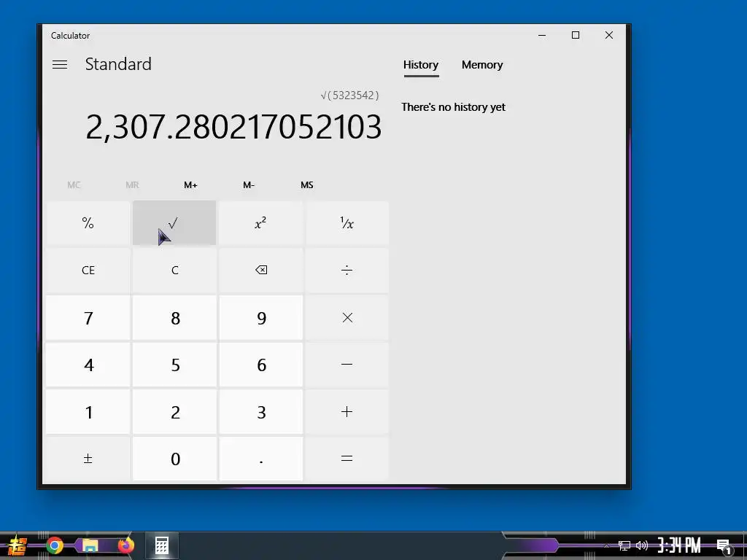Click number 5 key
The height and width of the screenshot is (560, 747).
[x=174, y=365]
